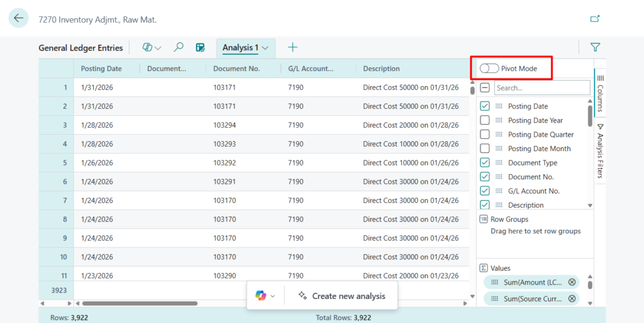Sort by the Document No. column header

236,69
